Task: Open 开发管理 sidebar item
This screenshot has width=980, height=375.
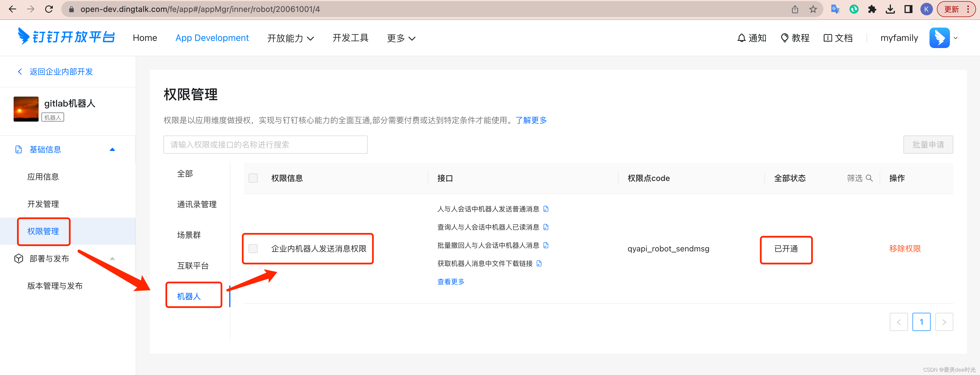Action: tap(43, 204)
